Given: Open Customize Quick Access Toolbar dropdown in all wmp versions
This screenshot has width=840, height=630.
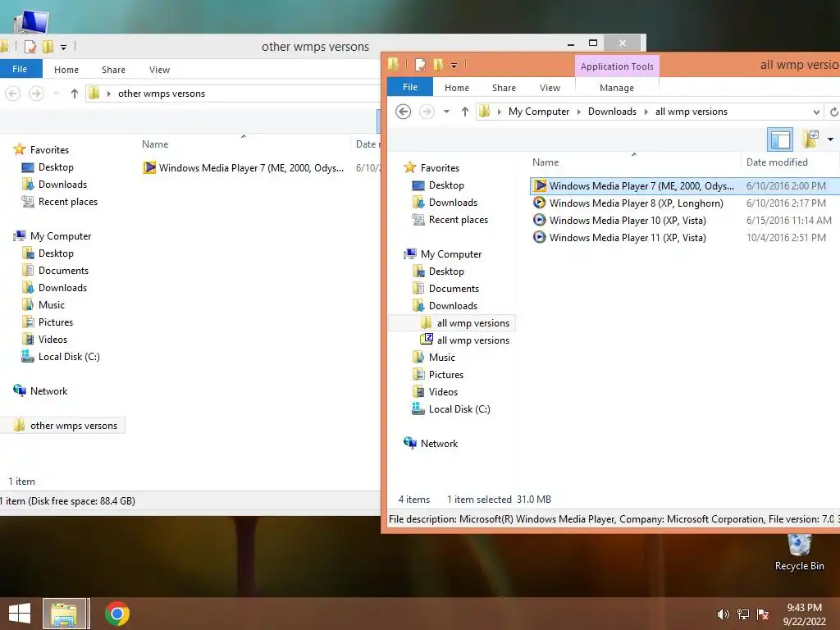Looking at the screenshot, I should tap(454, 66).
